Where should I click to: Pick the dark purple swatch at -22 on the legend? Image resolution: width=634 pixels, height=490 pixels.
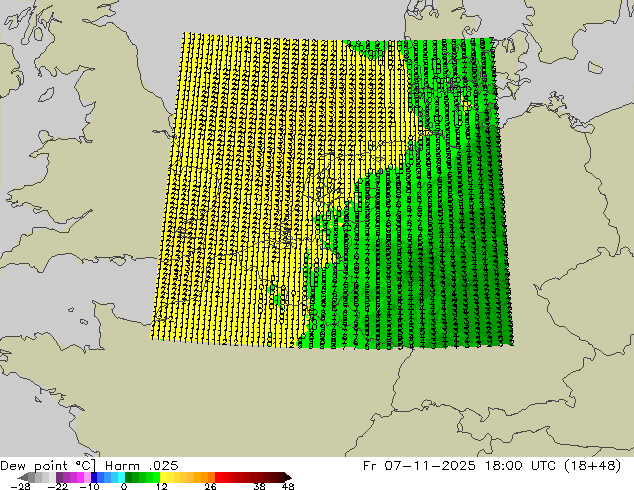pos(59,477)
